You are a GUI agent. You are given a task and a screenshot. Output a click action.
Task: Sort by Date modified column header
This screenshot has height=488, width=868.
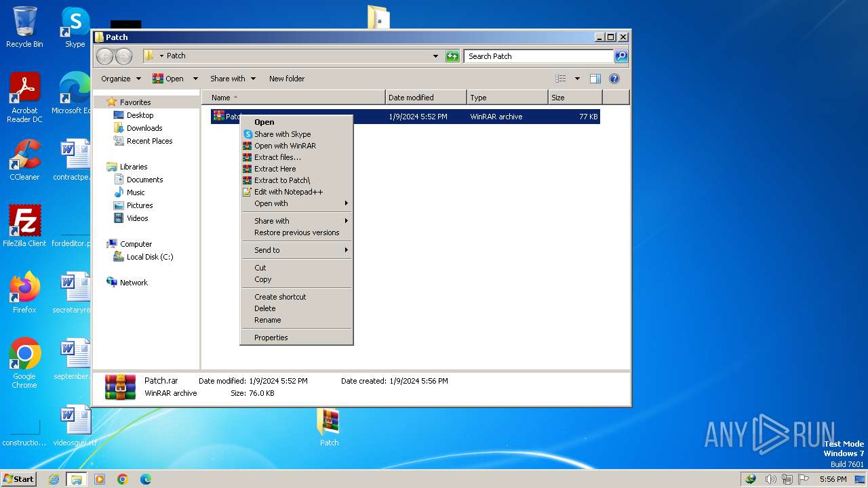(426, 98)
